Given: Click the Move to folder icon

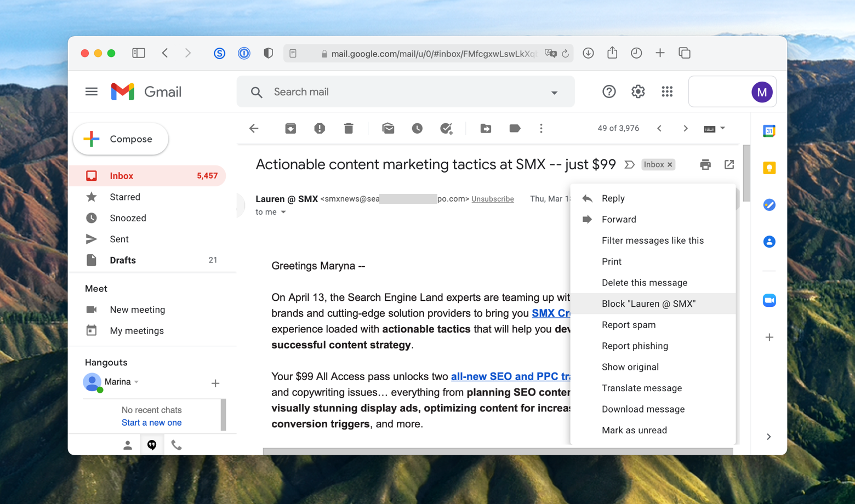Looking at the screenshot, I should (x=486, y=128).
